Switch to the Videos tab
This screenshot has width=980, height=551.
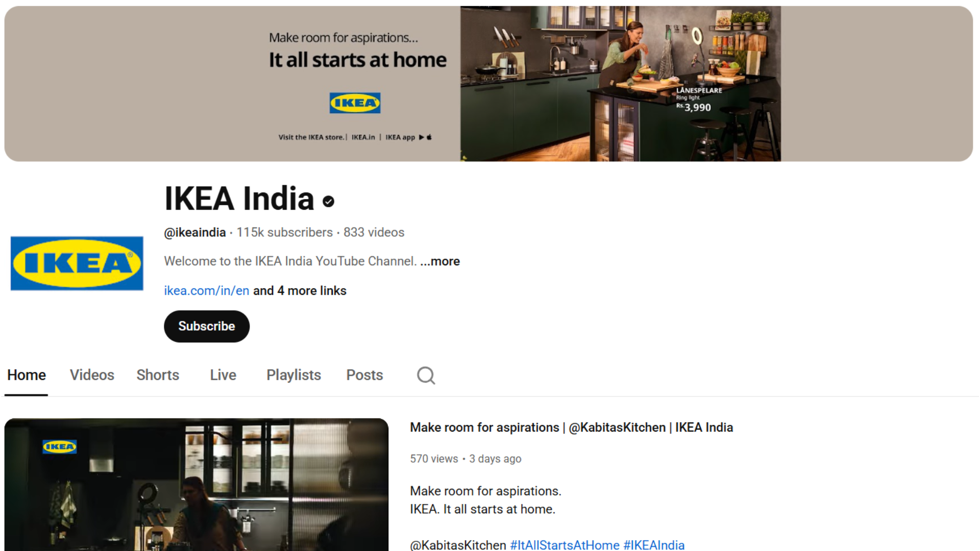coord(92,375)
